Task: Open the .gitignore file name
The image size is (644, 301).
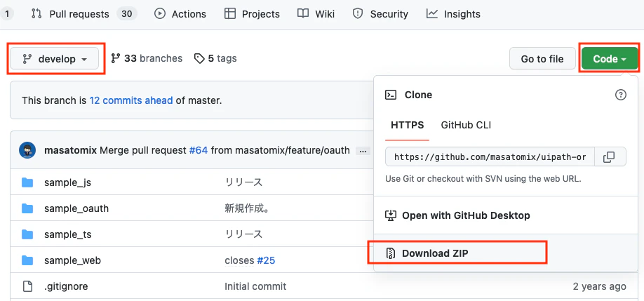Action: coord(66,286)
